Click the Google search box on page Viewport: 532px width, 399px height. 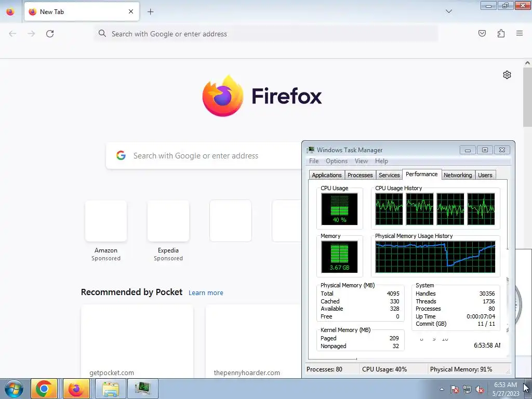click(x=204, y=156)
